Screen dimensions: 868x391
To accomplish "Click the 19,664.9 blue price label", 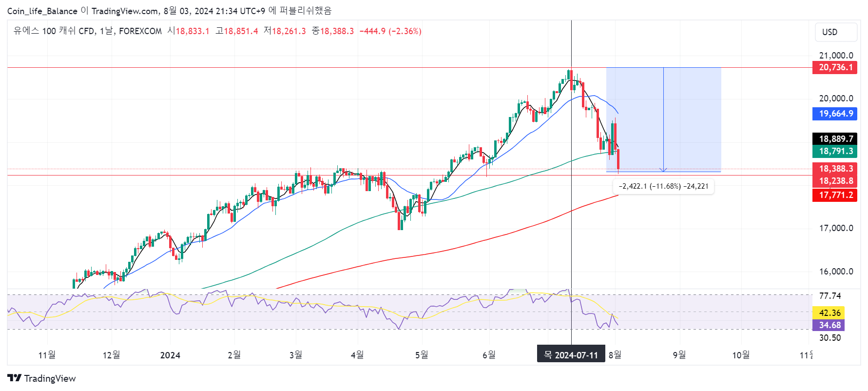I will [x=835, y=114].
